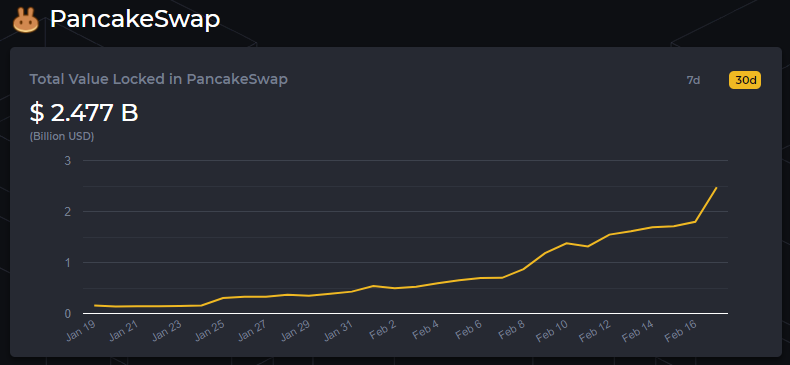Click the Jan 21 date label
The height and width of the screenshot is (365, 790).
[x=123, y=330]
